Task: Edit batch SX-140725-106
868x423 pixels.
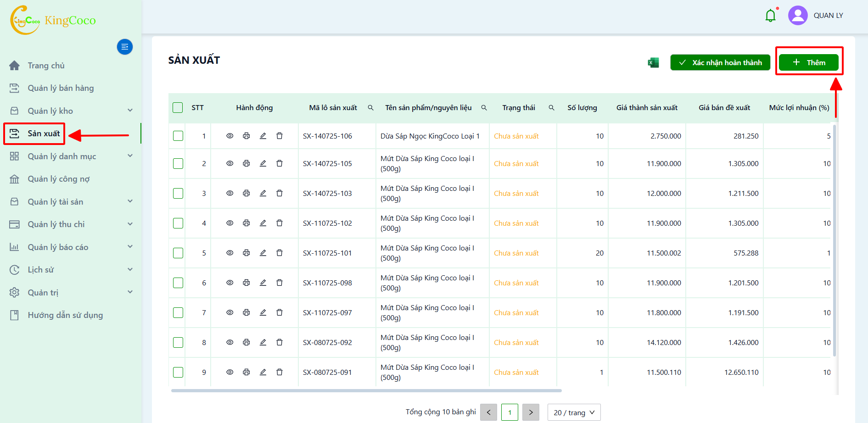Action: [263, 136]
